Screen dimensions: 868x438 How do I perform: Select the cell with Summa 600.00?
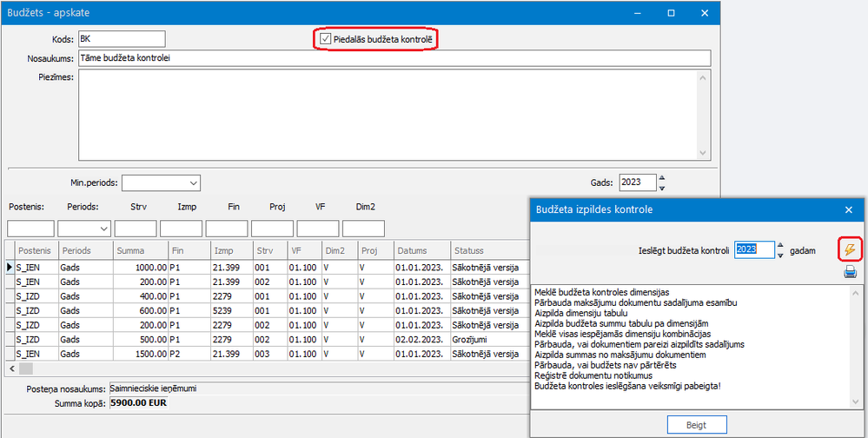tap(141, 310)
